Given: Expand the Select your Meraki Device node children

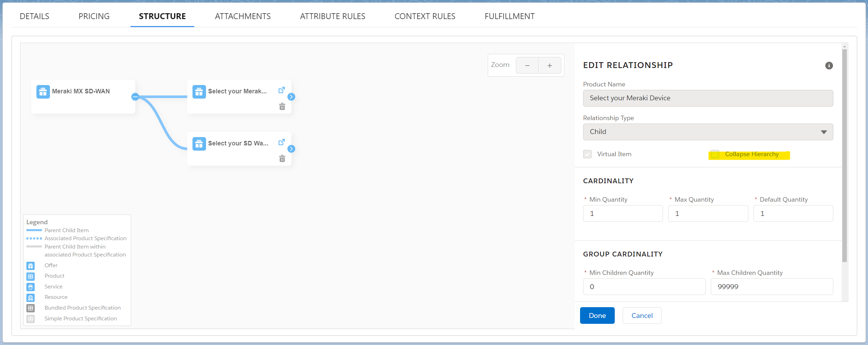Looking at the screenshot, I should 291,97.
